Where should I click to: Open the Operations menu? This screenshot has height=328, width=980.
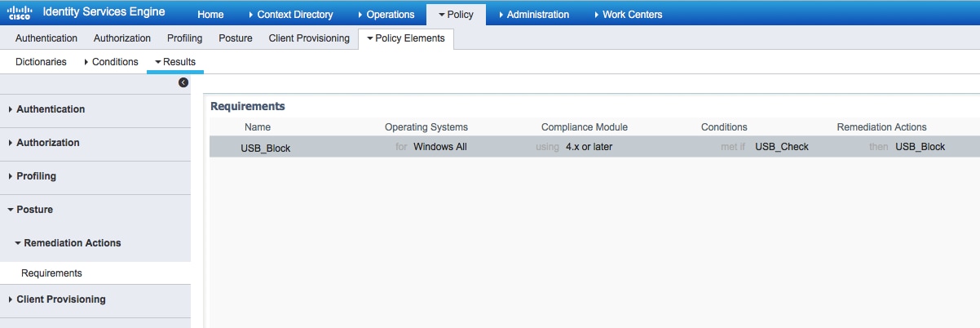point(386,15)
